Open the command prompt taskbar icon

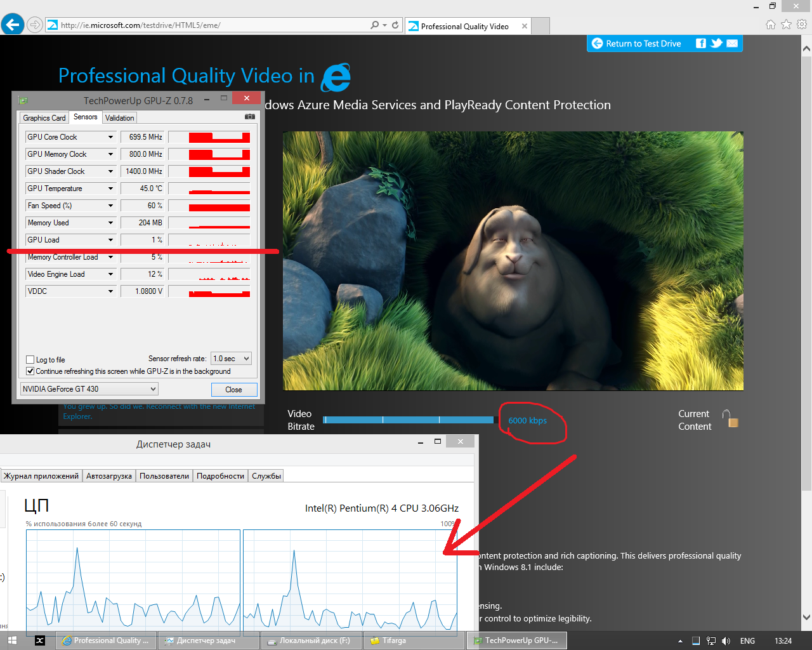[x=39, y=640]
